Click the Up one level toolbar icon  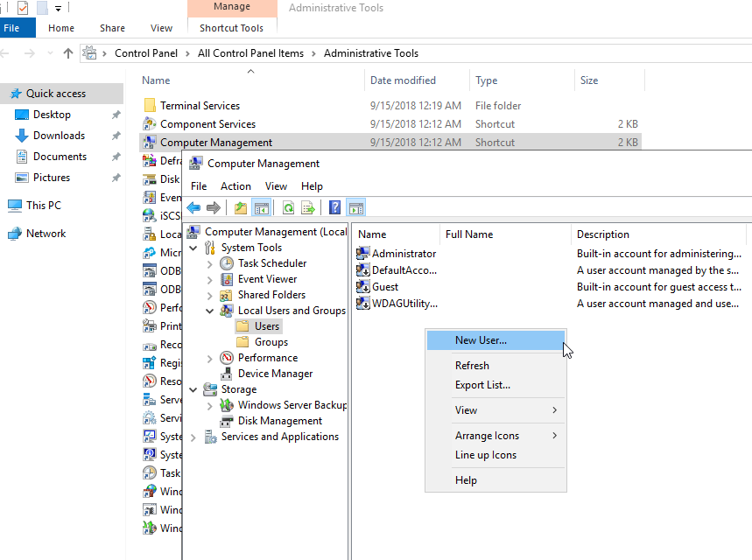click(240, 207)
